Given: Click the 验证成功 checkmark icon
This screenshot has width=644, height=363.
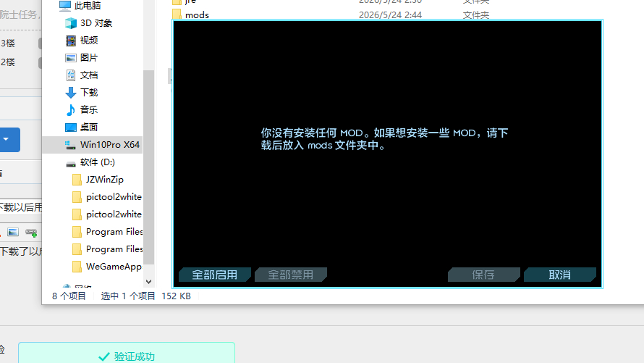Looking at the screenshot, I should [x=104, y=356].
